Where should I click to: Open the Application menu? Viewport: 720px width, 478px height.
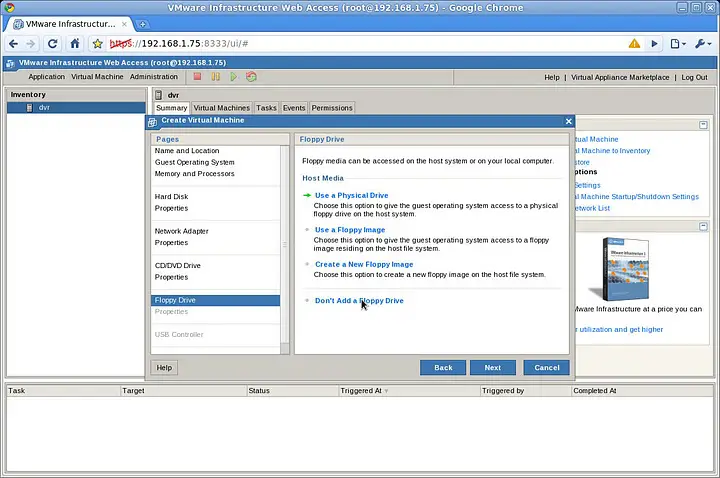[46, 77]
